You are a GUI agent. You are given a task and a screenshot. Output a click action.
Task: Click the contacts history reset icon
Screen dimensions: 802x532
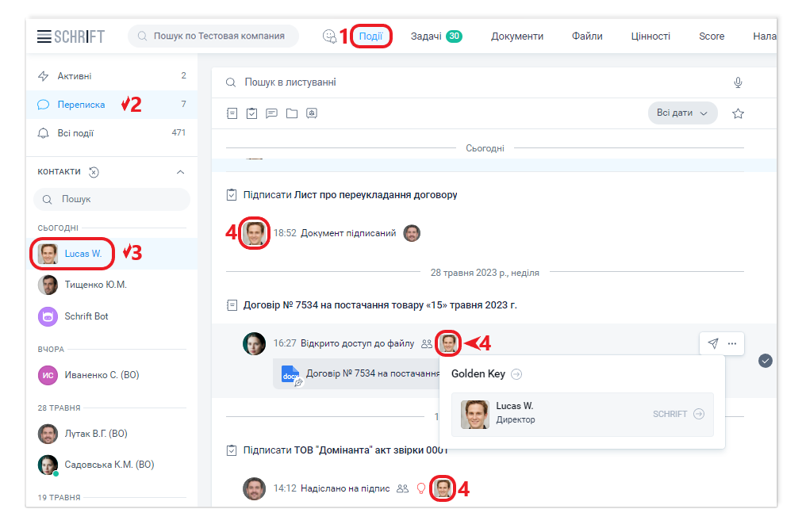(x=94, y=172)
